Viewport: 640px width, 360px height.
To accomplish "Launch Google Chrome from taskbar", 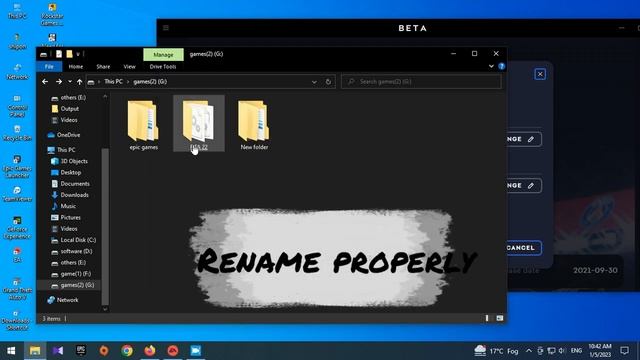I will point(127,351).
